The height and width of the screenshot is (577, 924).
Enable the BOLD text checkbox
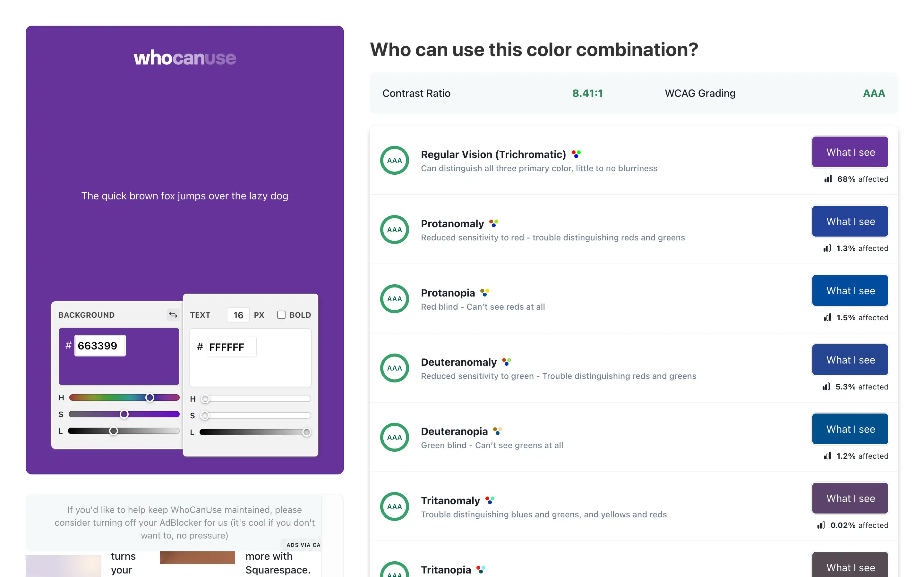coord(281,315)
